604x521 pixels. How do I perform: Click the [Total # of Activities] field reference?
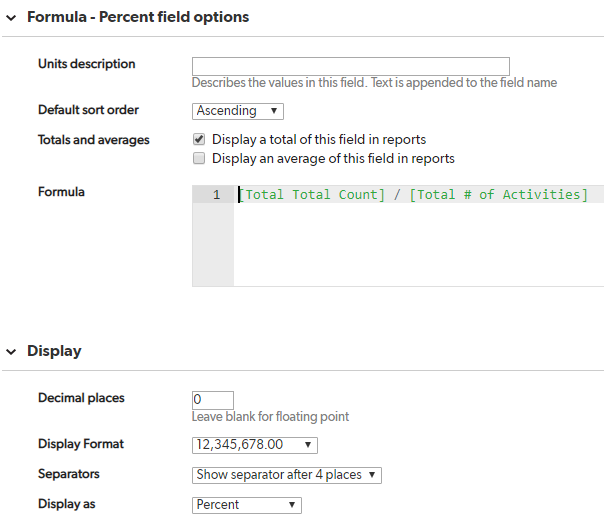point(498,195)
